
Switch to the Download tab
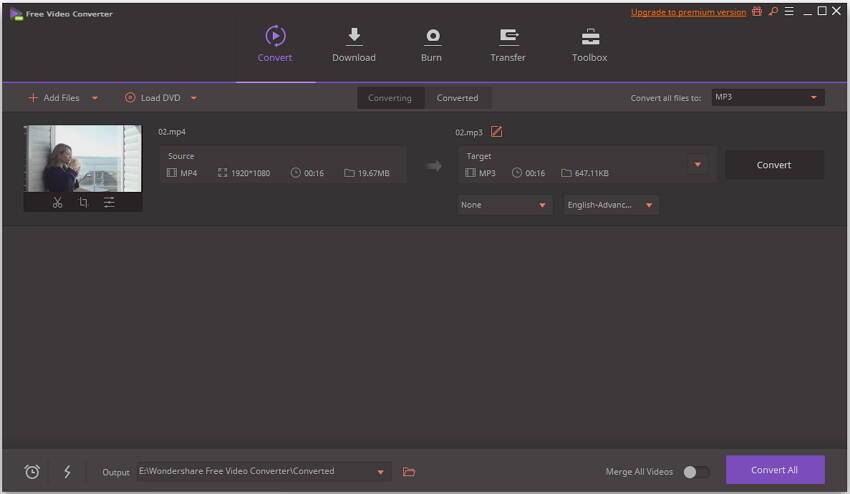[353, 44]
